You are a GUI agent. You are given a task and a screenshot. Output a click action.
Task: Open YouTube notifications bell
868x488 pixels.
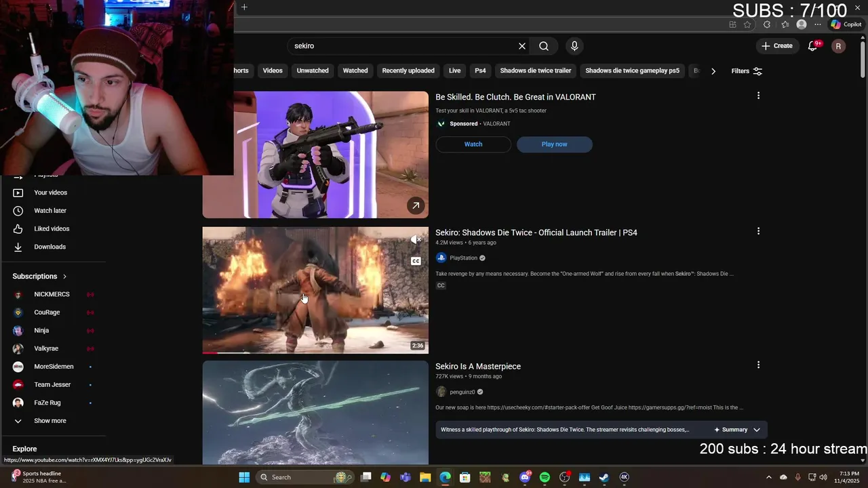813,46
